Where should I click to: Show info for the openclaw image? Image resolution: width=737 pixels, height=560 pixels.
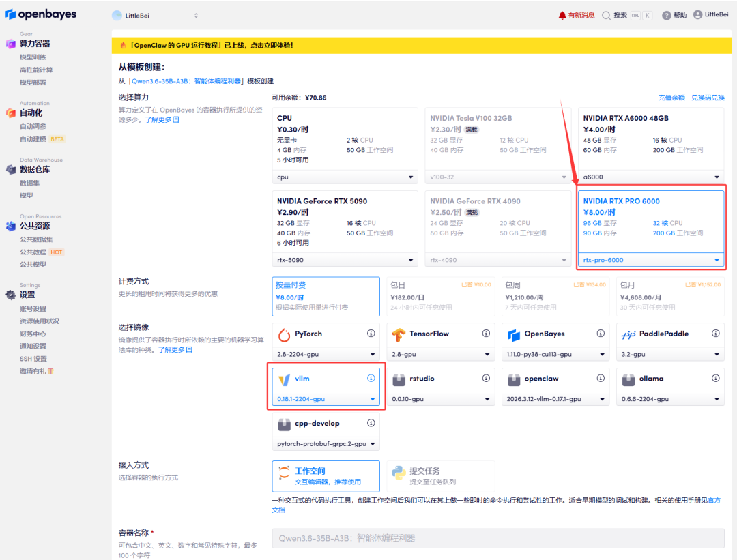pos(601,378)
